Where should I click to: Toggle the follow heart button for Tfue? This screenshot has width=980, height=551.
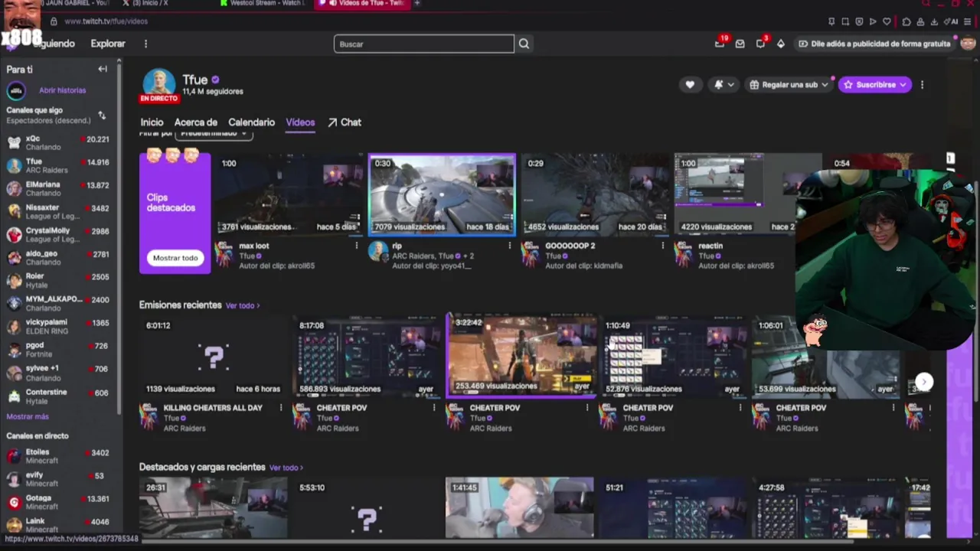690,85
